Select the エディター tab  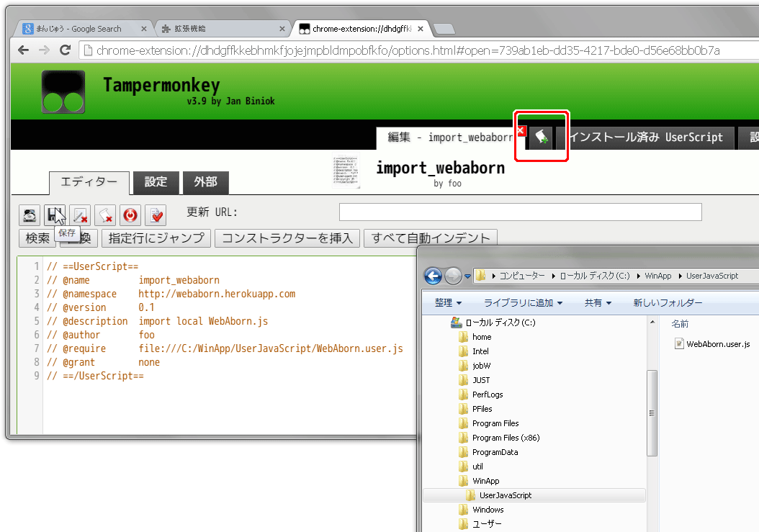tap(89, 183)
